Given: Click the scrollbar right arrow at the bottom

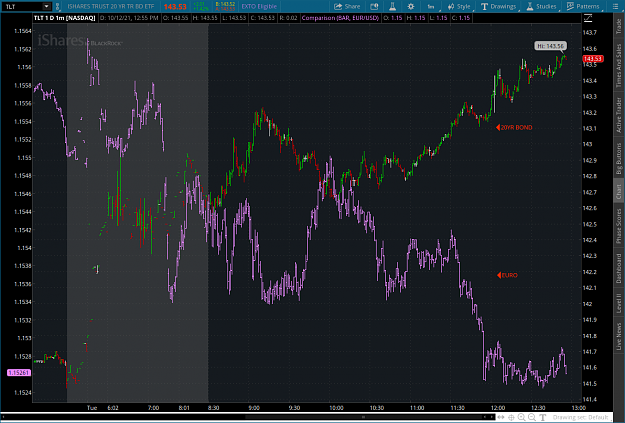Looking at the screenshot, I should [x=491, y=417].
